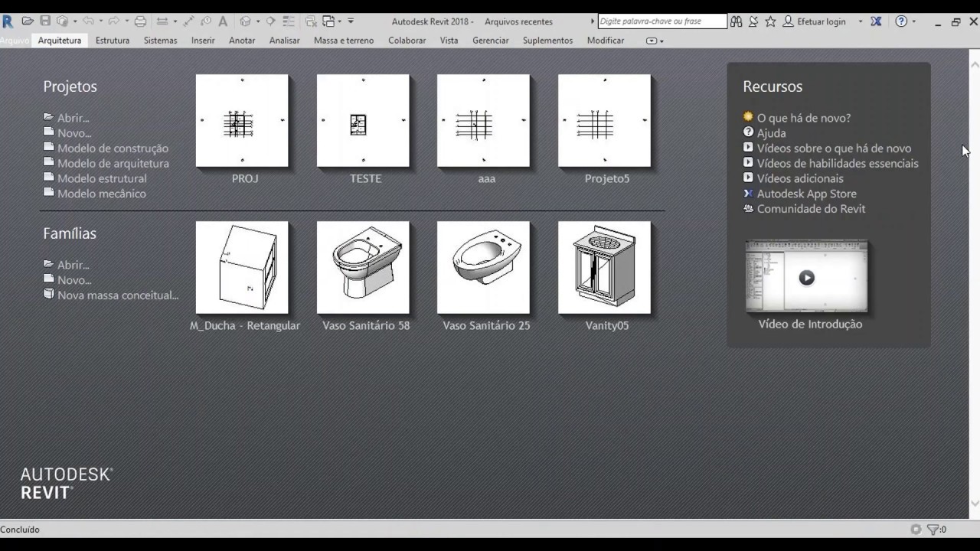The width and height of the screenshot is (980, 551).
Task: Click Novo... under Projetos
Action: pos(74,133)
